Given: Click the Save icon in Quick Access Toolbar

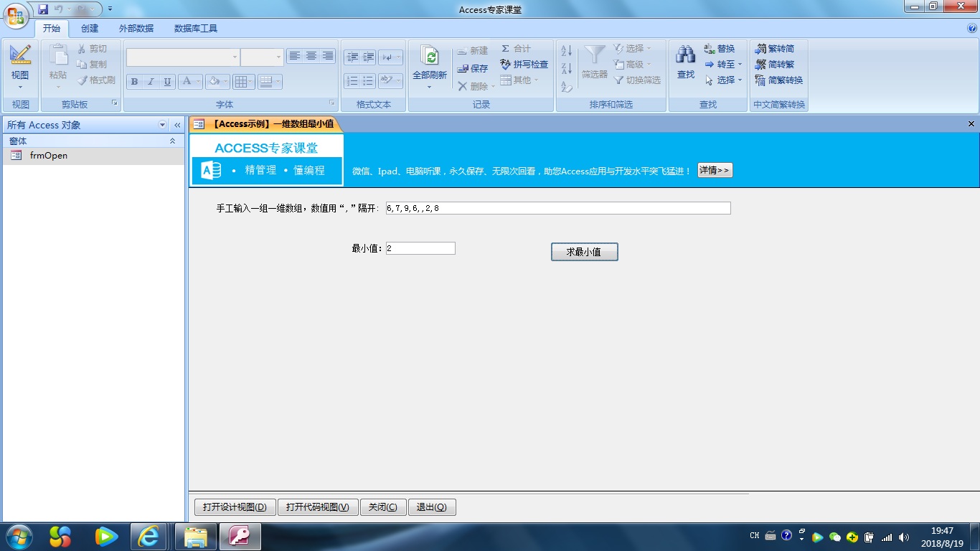Looking at the screenshot, I should click(x=43, y=9).
